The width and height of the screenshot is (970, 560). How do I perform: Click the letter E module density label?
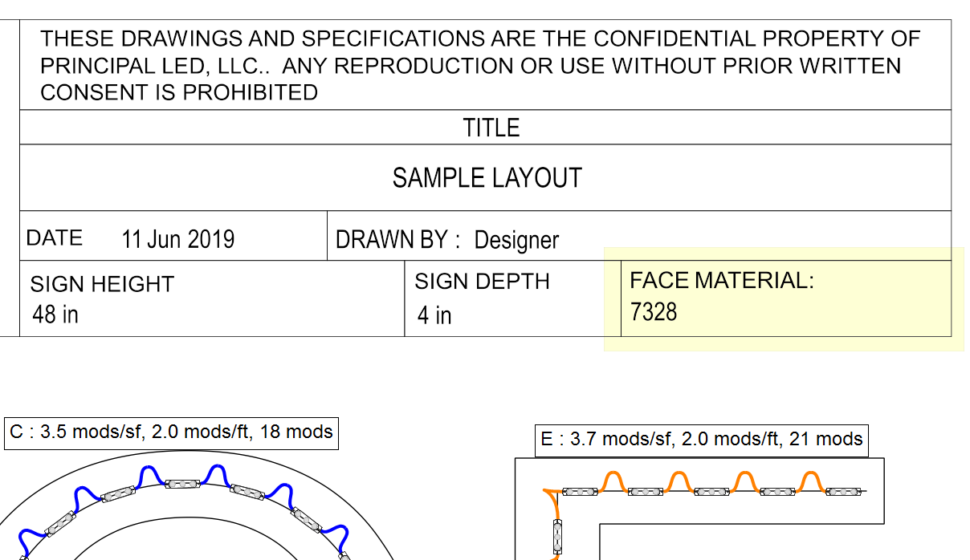tap(701, 440)
